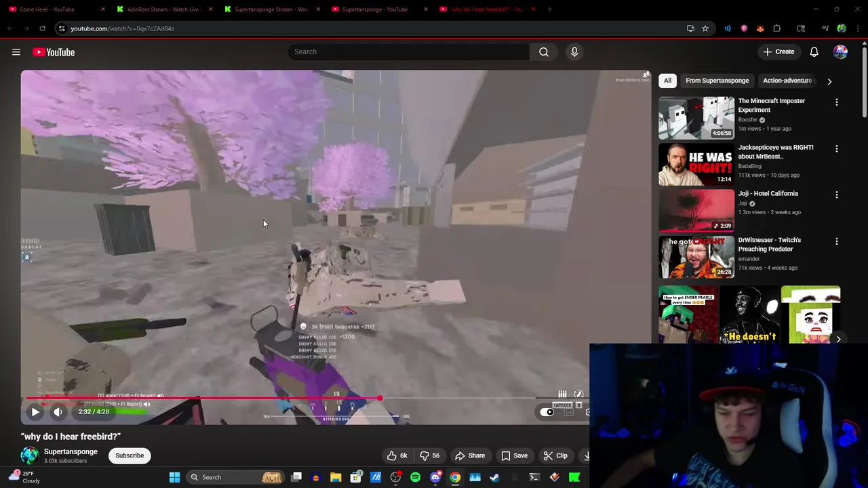Open the Joji - Hotel California thumbnail
The image size is (868, 488).
[x=696, y=211]
